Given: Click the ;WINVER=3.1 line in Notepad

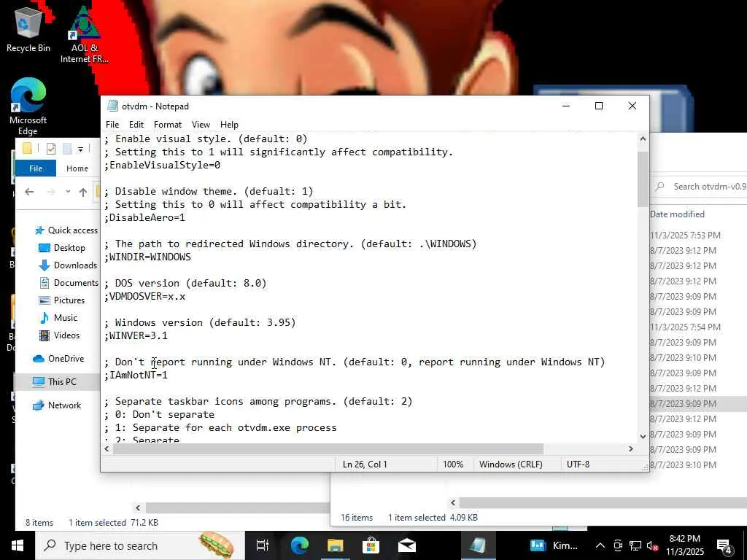Looking at the screenshot, I should [x=136, y=335].
